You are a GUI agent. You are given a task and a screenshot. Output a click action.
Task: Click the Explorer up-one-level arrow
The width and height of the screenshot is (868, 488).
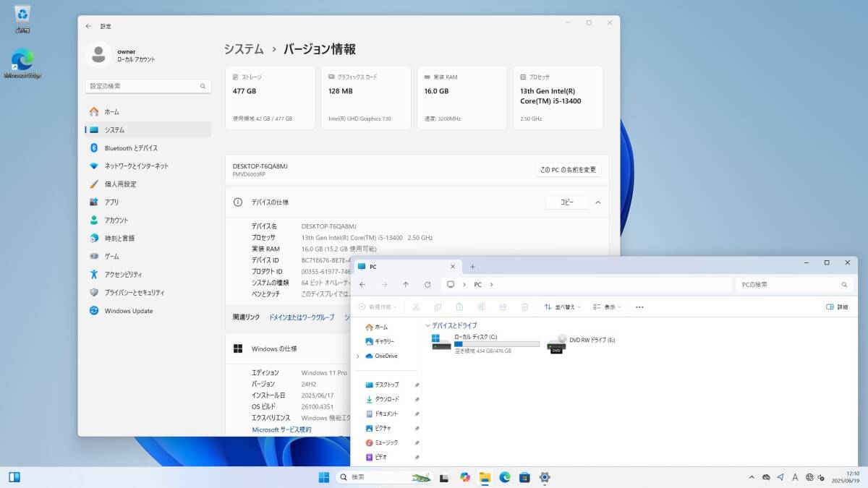(406, 285)
